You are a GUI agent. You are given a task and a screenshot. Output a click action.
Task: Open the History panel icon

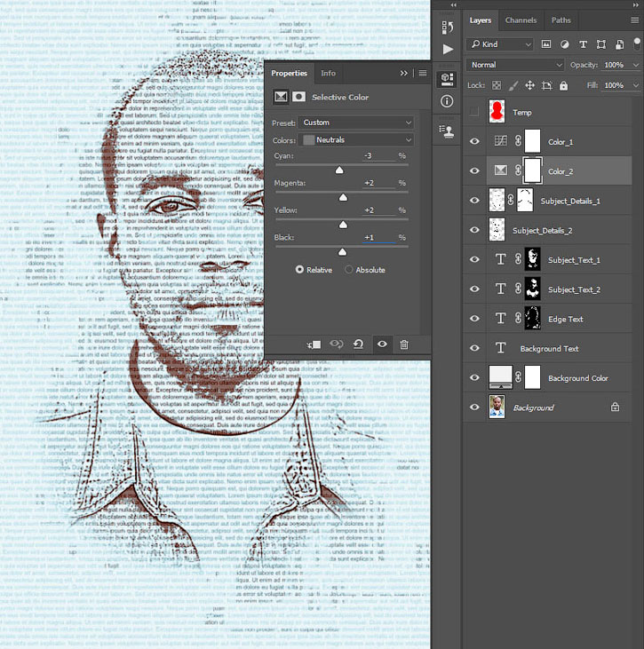coord(448,28)
